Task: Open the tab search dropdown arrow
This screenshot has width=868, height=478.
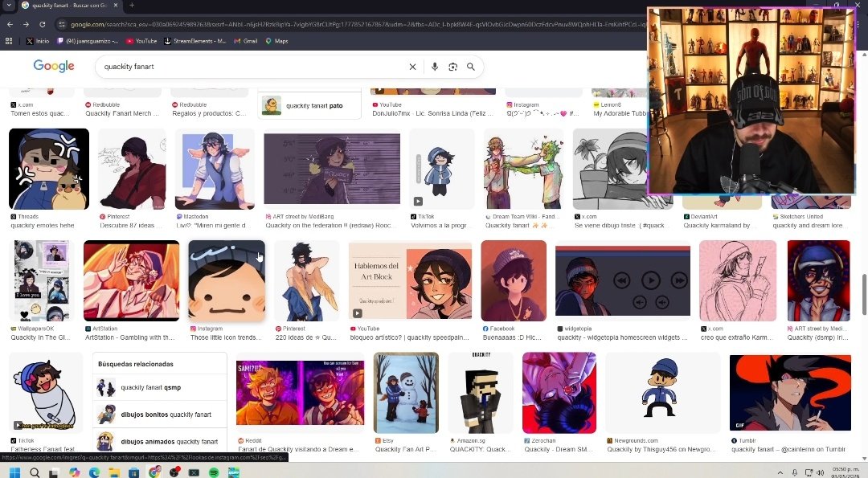Action: coord(9,5)
